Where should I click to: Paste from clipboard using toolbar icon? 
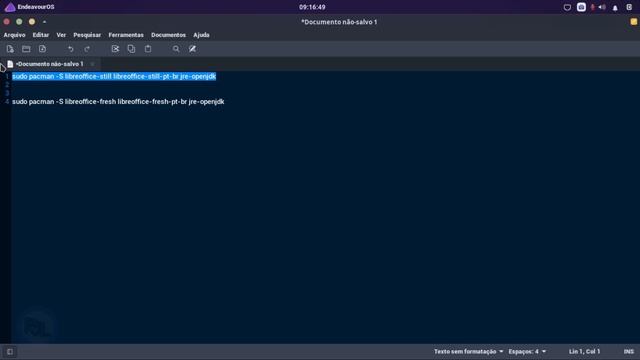[148, 49]
